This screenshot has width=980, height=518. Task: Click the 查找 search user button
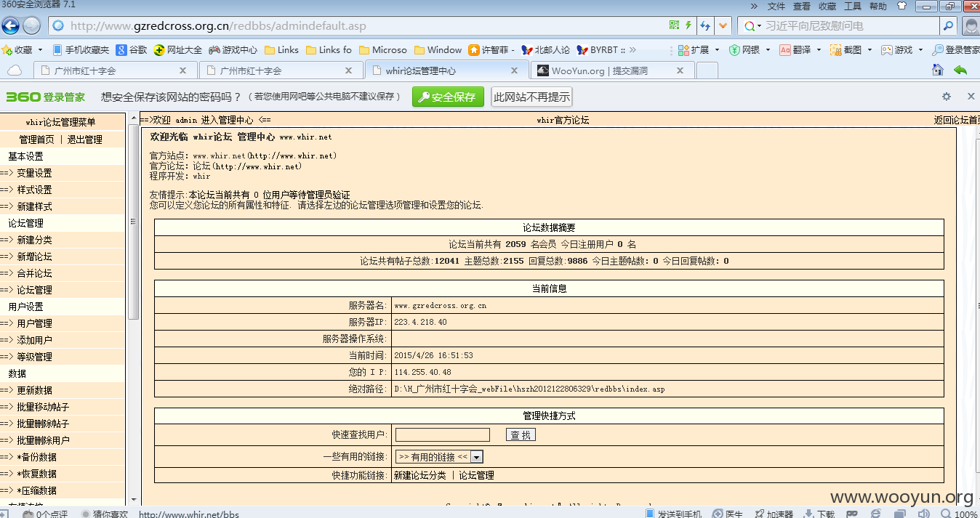tap(521, 434)
